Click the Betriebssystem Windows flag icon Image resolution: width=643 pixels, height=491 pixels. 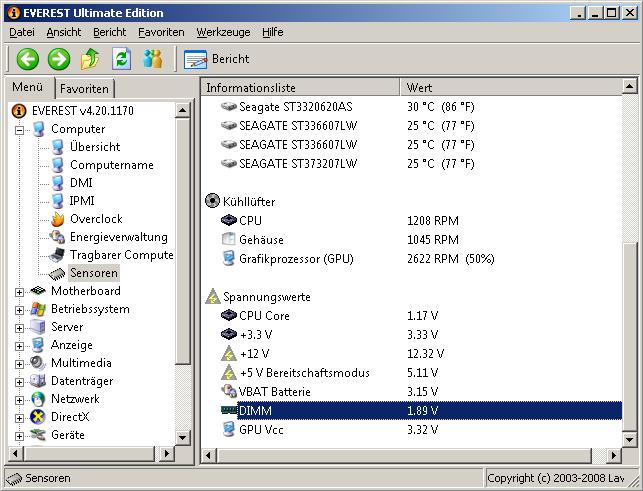tap(38, 309)
